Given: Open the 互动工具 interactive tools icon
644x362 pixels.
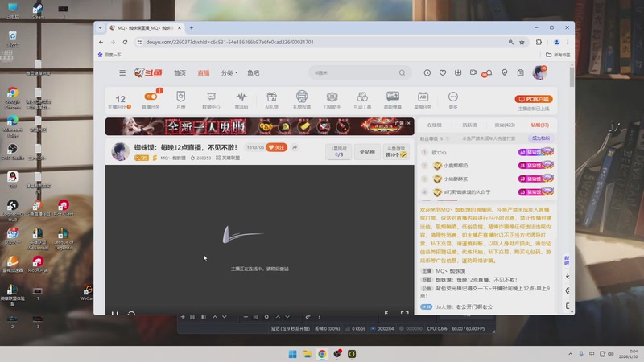Looking at the screenshot, I should (362, 100).
